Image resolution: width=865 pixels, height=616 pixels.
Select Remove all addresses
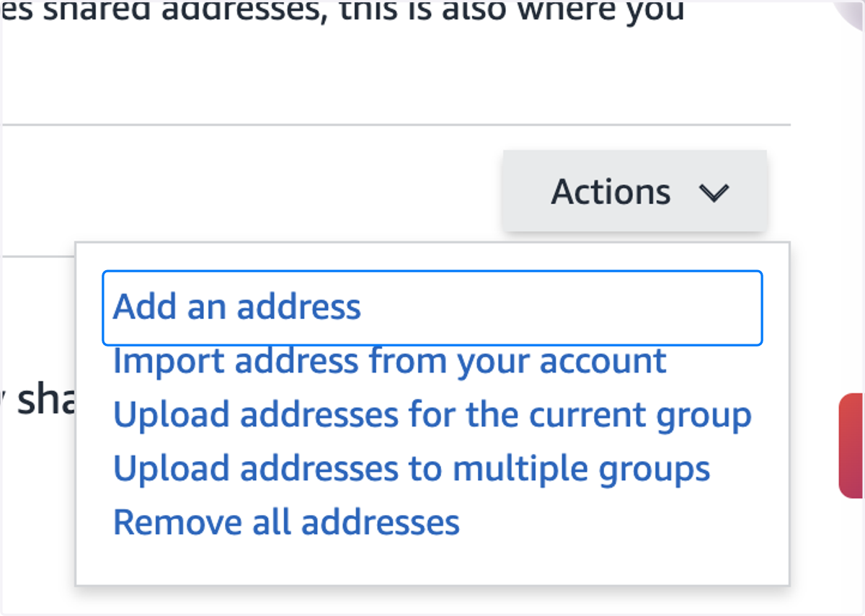click(286, 522)
